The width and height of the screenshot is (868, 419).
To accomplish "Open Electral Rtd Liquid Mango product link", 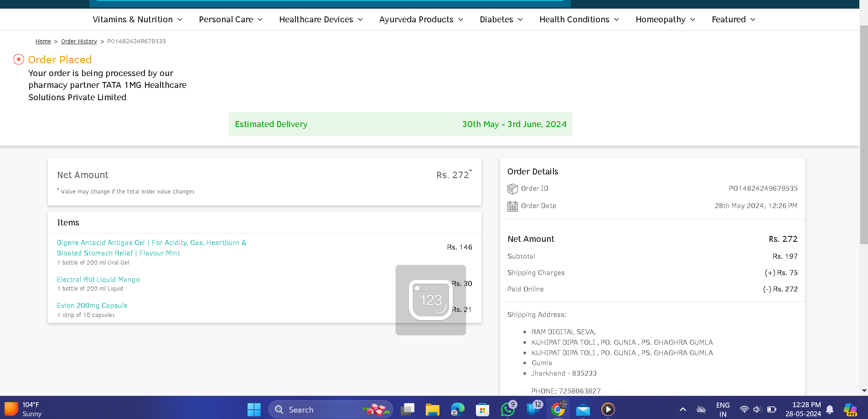I will [x=98, y=280].
